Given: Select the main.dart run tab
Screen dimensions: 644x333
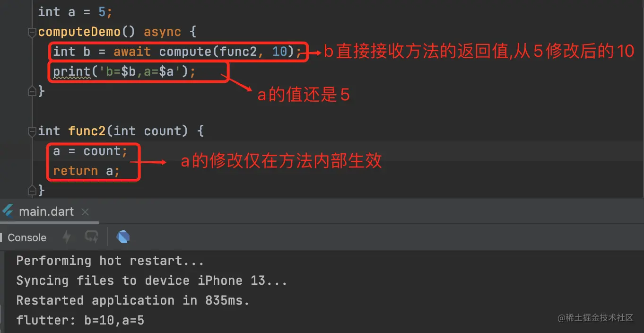Looking at the screenshot, I should [x=46, y=211].
